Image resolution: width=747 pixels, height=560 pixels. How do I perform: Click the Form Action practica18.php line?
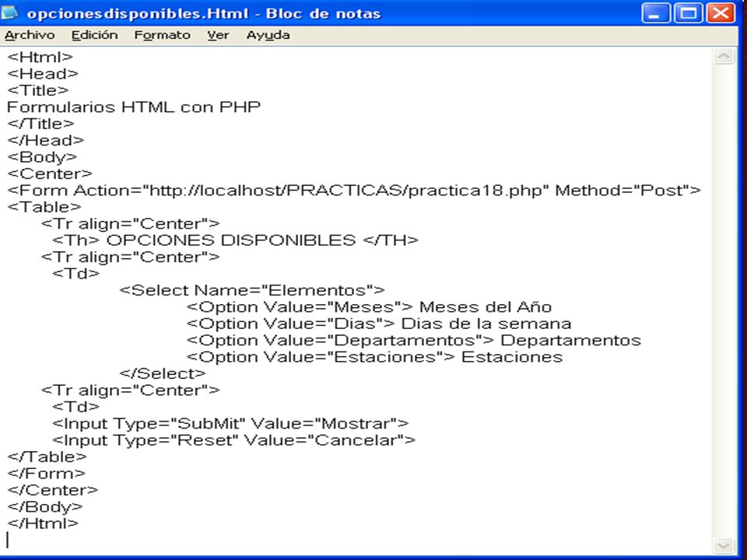(x=354, y=191)
